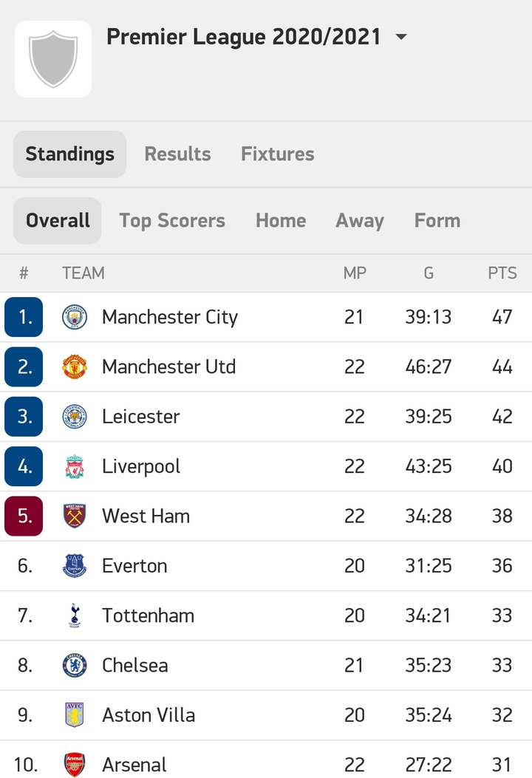
Task: Switch to the Fixtures tab
Action: tap(277, 154)
